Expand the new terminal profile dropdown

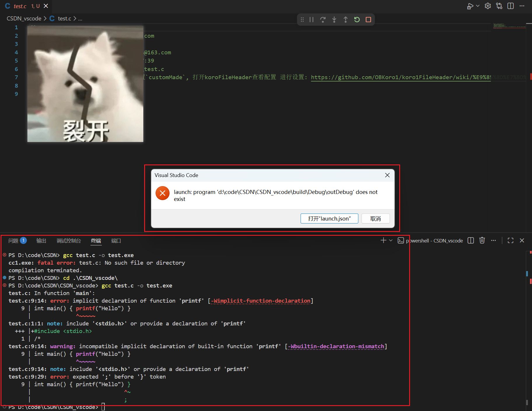tap(391, 240)
